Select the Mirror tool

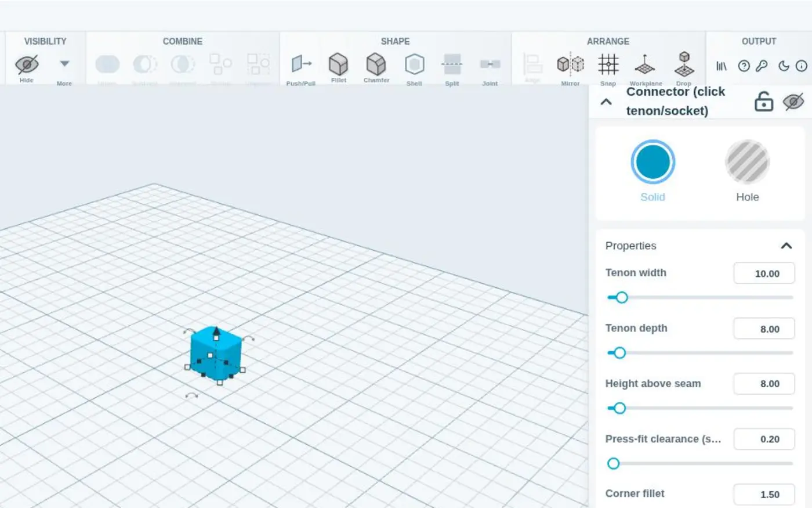pyautogui.click(x=570, y=69)
